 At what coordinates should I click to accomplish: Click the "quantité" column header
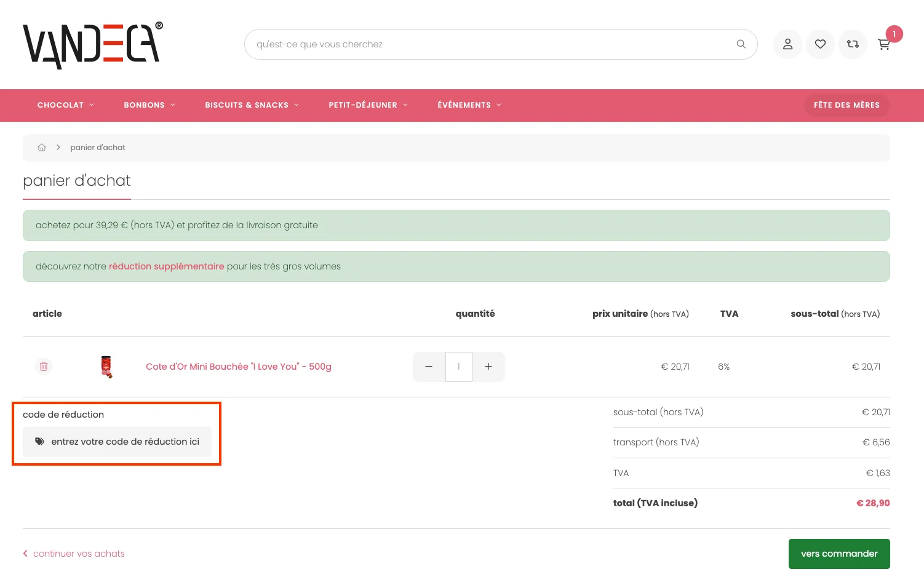click(x=475, y=314)
